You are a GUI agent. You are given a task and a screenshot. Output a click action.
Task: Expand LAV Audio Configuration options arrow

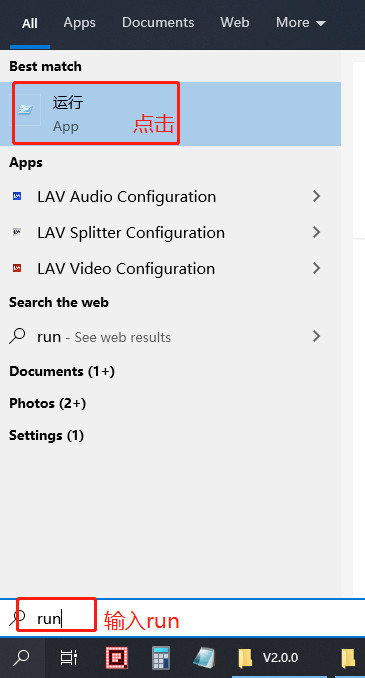(x=317, y=197)
